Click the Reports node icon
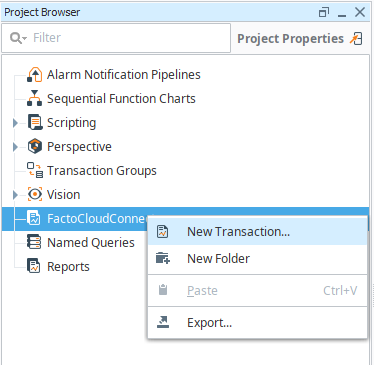This screenshot has height=365, width=374. coord(34,266)
